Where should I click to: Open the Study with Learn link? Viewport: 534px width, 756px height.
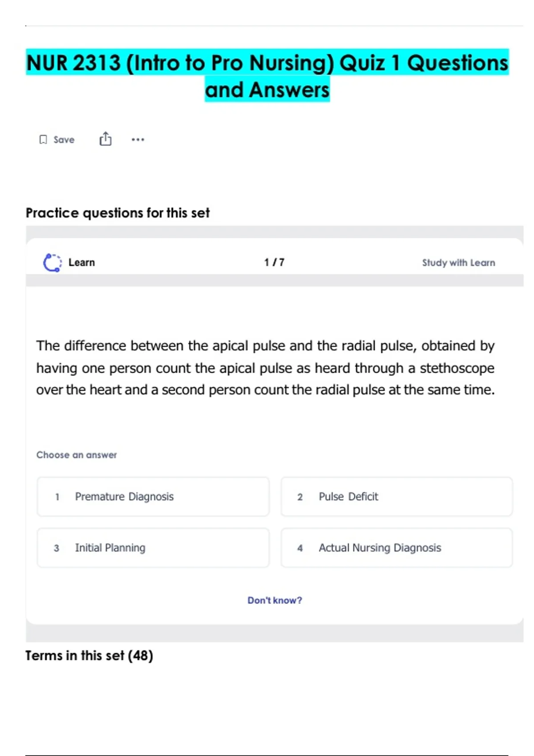click(x=458, y=263)
